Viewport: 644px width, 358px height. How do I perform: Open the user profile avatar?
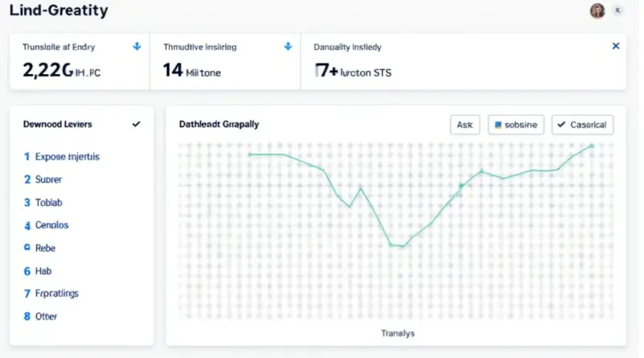597,10
